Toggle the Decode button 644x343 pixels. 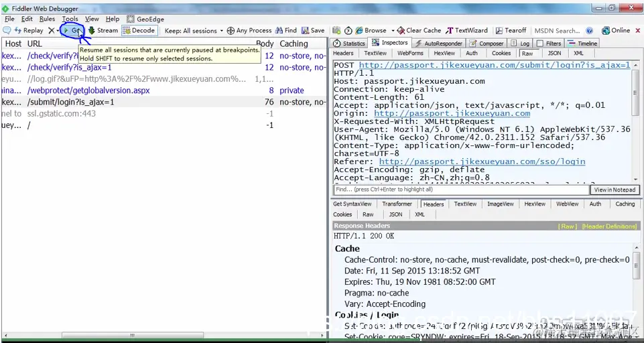[x=139, y=30]
